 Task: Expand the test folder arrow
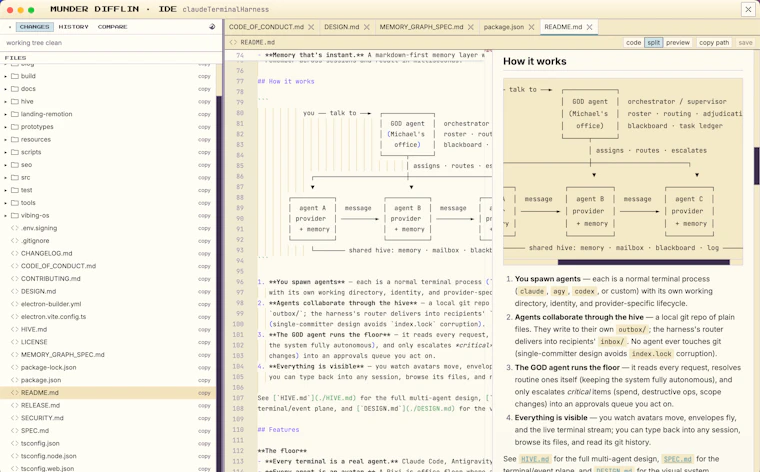(x=5, y=190)
